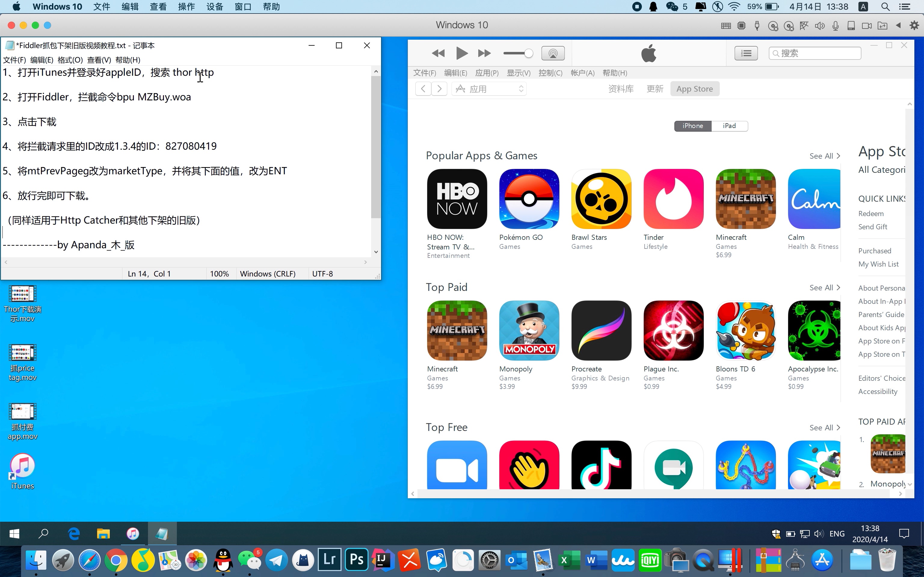Click the fast-forward button in iTunes

[484, 53]
